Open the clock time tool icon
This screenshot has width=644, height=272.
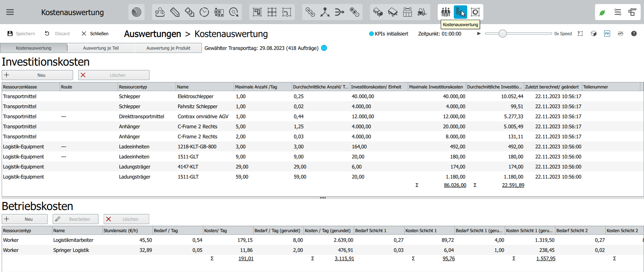(x=204, y=12)
